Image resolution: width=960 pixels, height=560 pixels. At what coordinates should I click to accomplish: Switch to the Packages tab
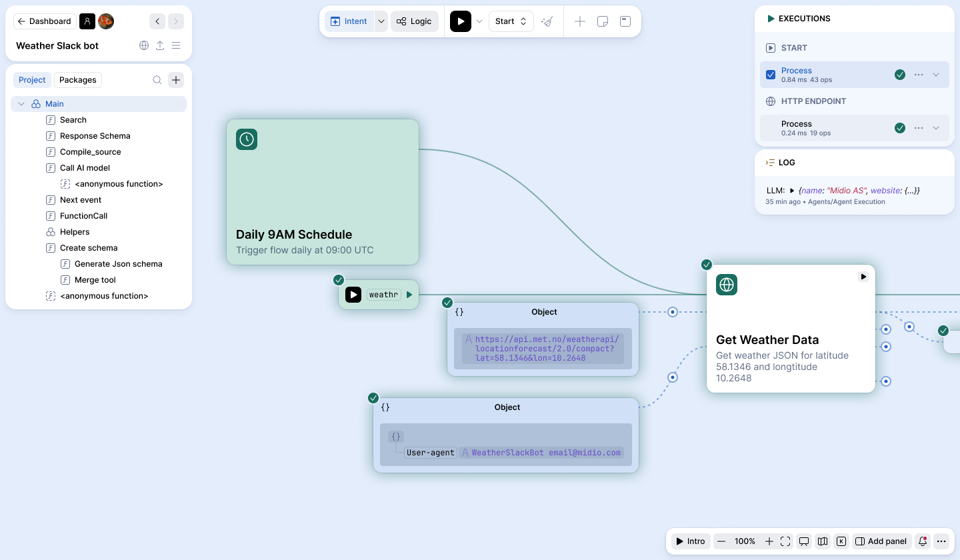[x=78, y=80]
